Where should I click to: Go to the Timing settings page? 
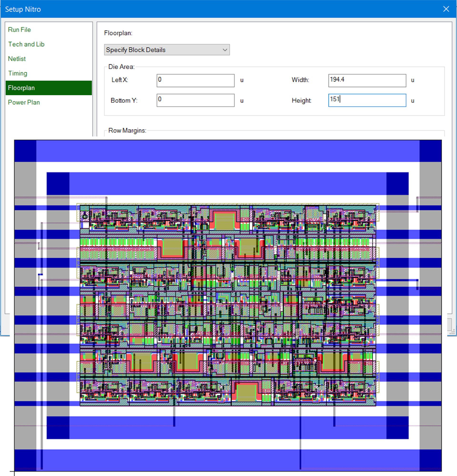pyautogui.click(x=18, y=73)
